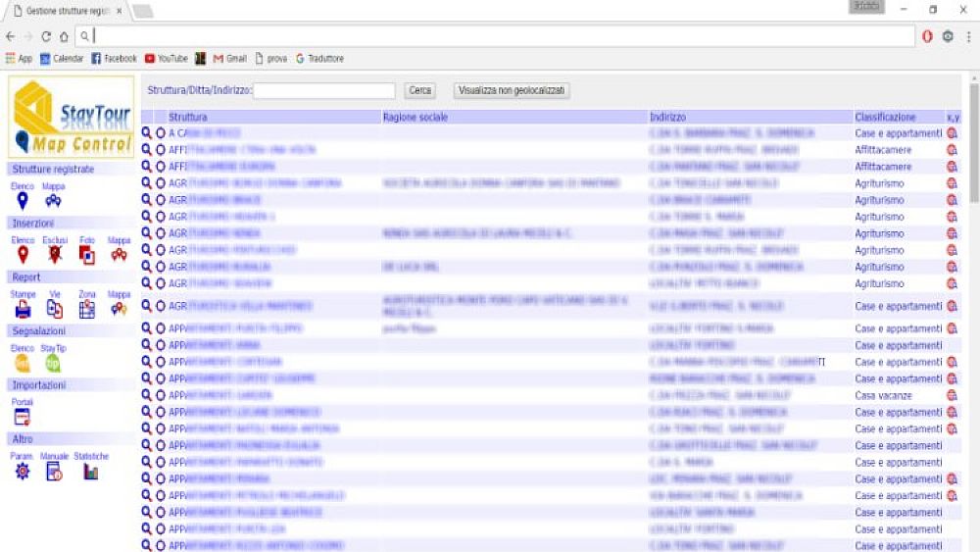Open Portali icon under Importazioni
Image resolution: width=980 pixels, height=552 pixels.
23,417
